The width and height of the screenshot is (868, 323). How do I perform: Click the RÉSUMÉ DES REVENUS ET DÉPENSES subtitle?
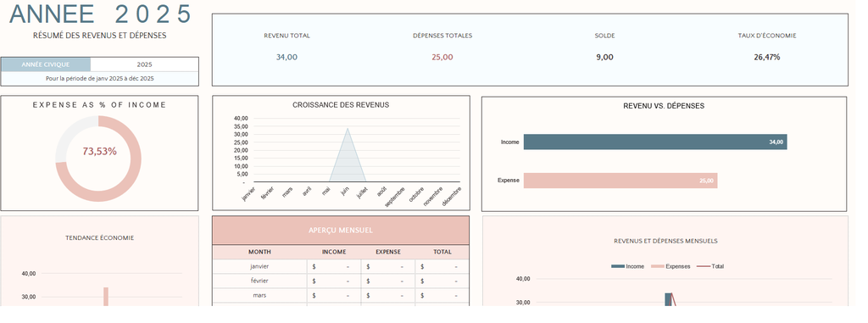click(100, 36)
